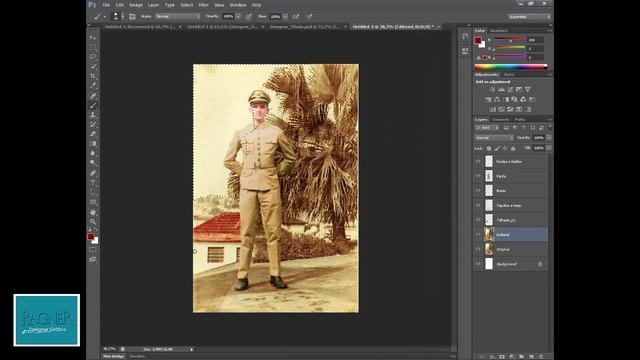This screenshot has width=640, height=360.
Task: Select the Clone Stamp tool
Action: click(x=93, y=115)
